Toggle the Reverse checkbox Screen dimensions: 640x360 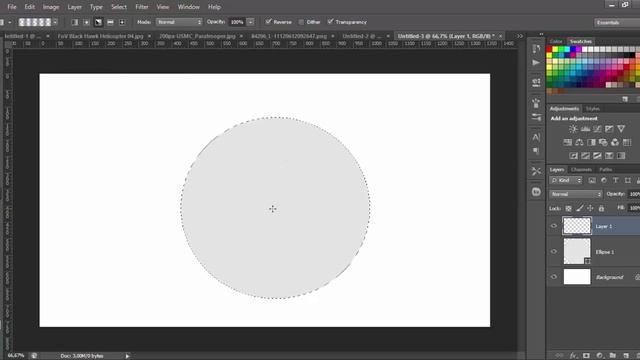268,22
